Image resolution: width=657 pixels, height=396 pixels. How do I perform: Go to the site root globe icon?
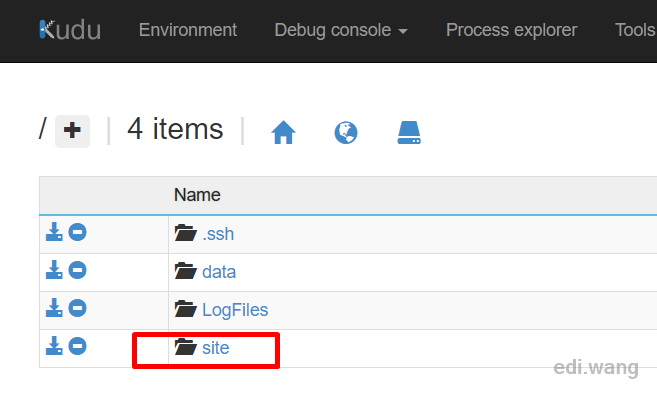tap(346, 132)
